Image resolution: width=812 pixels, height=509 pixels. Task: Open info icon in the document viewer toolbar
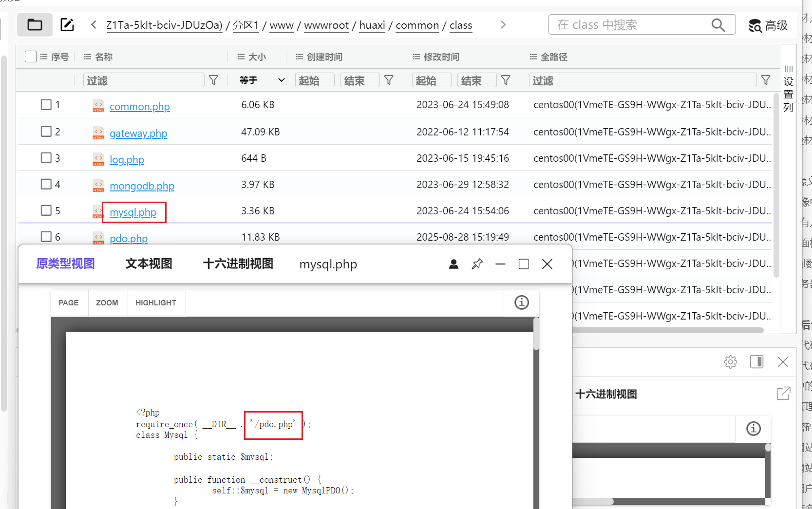(521, 302)
